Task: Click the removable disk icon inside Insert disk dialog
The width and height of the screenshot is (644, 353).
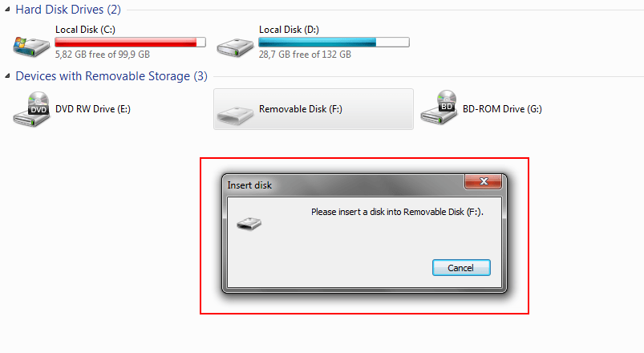Action: (249, 224)
